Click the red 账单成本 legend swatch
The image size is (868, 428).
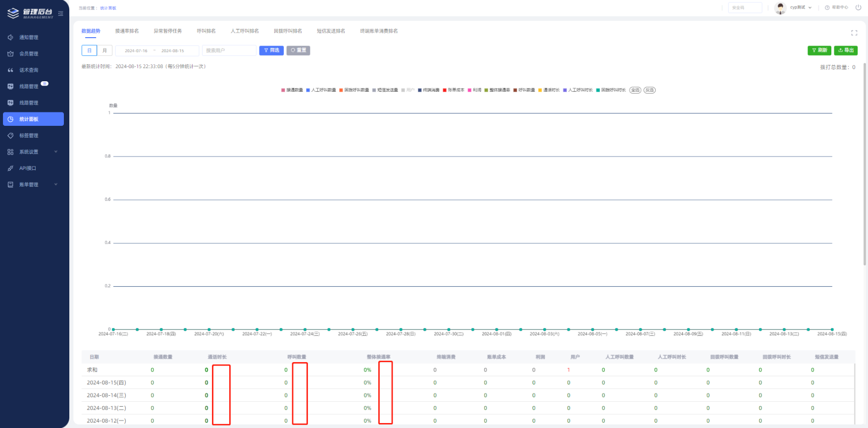click(x=445, y=90)
